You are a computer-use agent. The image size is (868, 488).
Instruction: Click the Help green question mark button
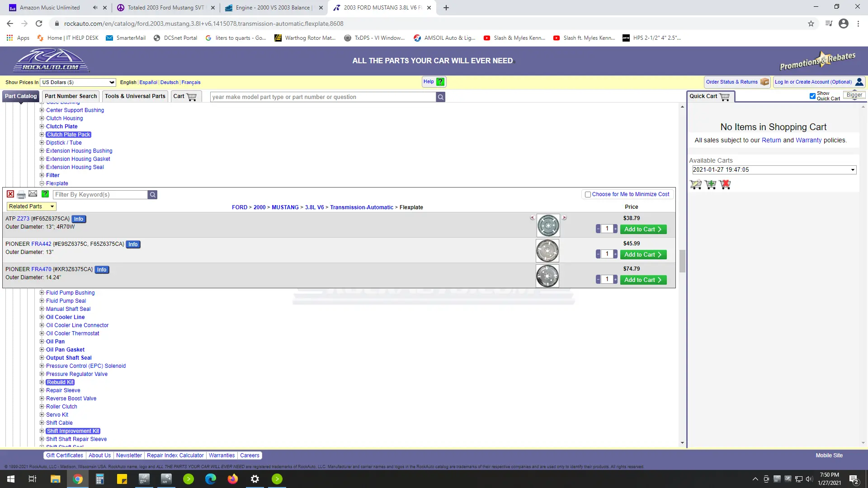(434, 82)
